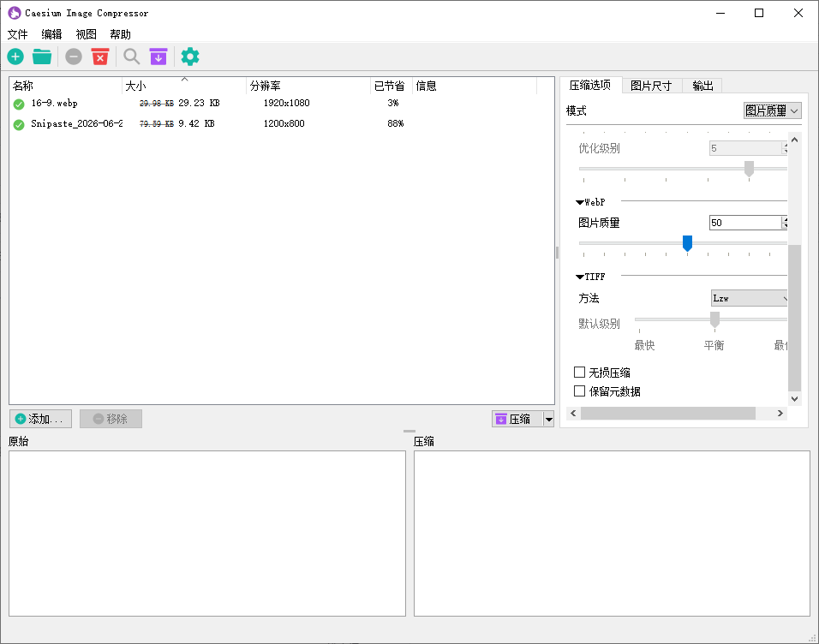This screenshot has height=644, width=819.
Task: Click the 添加... button
Action: [x=40, y=419]
